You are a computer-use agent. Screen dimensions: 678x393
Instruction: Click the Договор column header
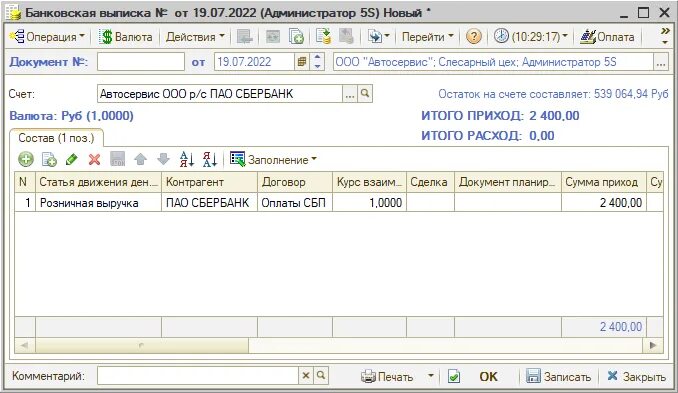[295, 182]
